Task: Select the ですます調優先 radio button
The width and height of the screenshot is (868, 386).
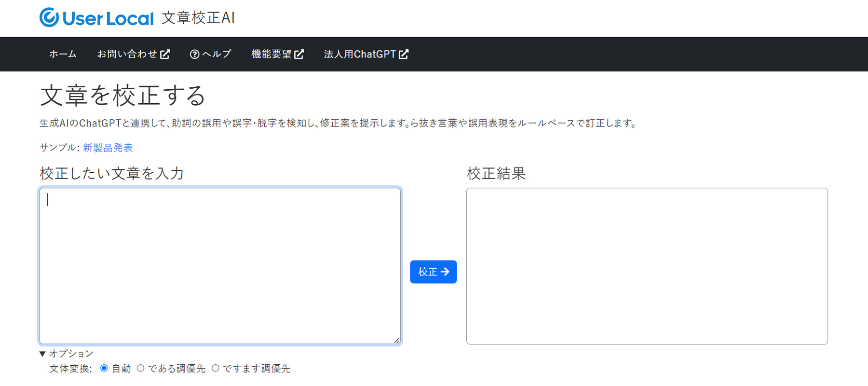Action: pos(216,368)
